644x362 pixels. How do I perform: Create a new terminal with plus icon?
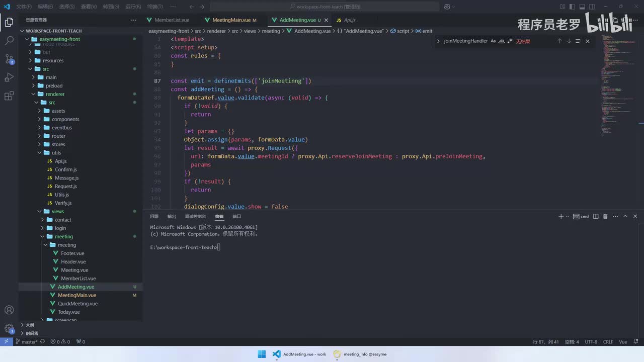561,217
